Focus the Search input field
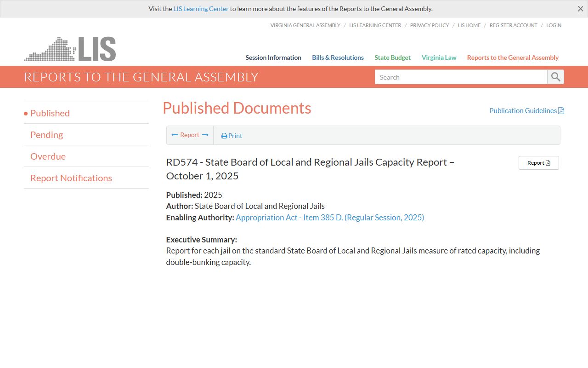The height and width of the screenshot is (368, 588). coord(461,77)
